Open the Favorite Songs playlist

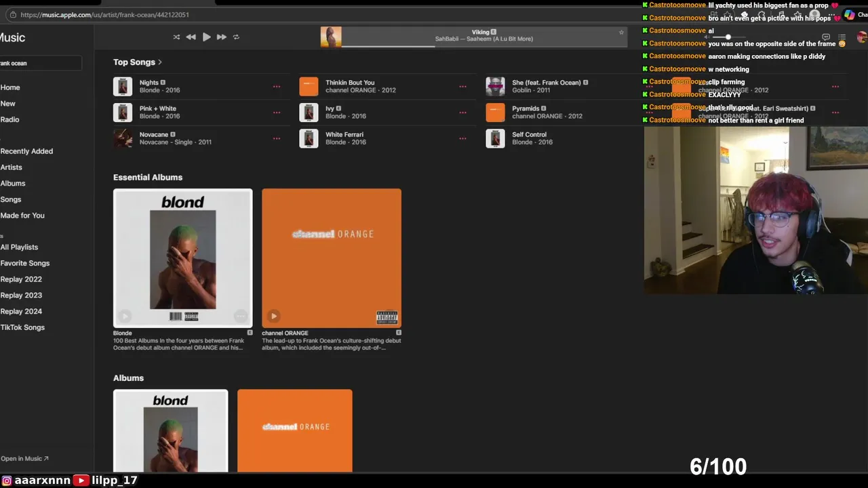25,263
